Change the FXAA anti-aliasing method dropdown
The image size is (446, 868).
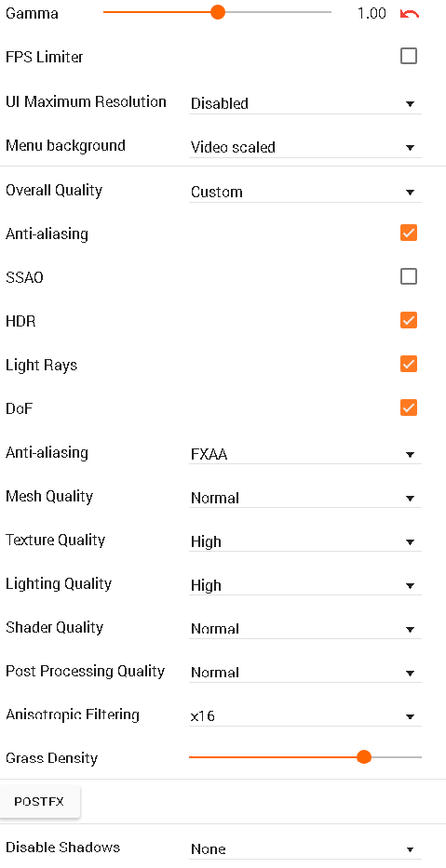point(305,455)
